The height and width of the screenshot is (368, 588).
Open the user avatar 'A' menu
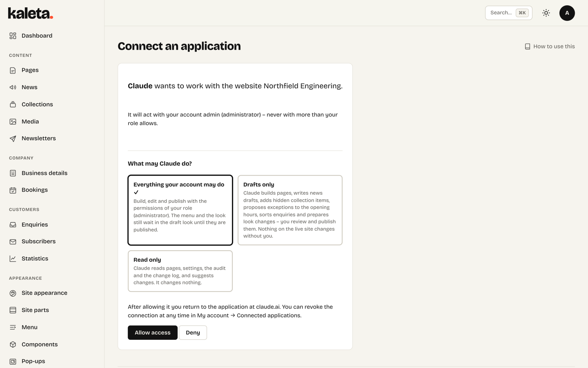[567, 13]
